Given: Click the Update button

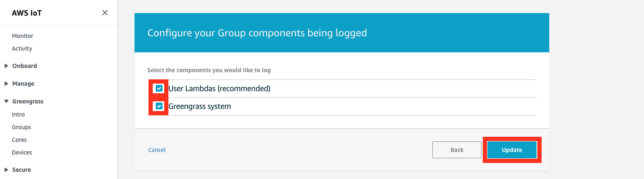Looking at the screenshot, I should click(512, 150).
